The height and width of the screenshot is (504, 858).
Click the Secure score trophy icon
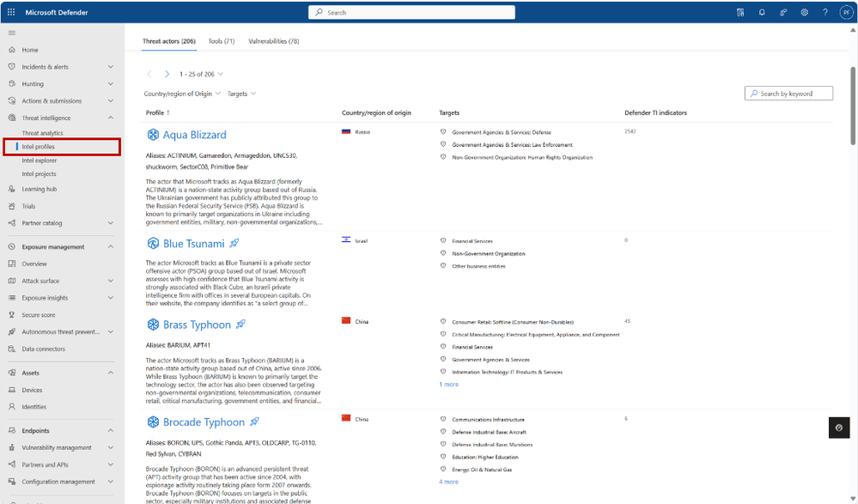tap(12, 314)
